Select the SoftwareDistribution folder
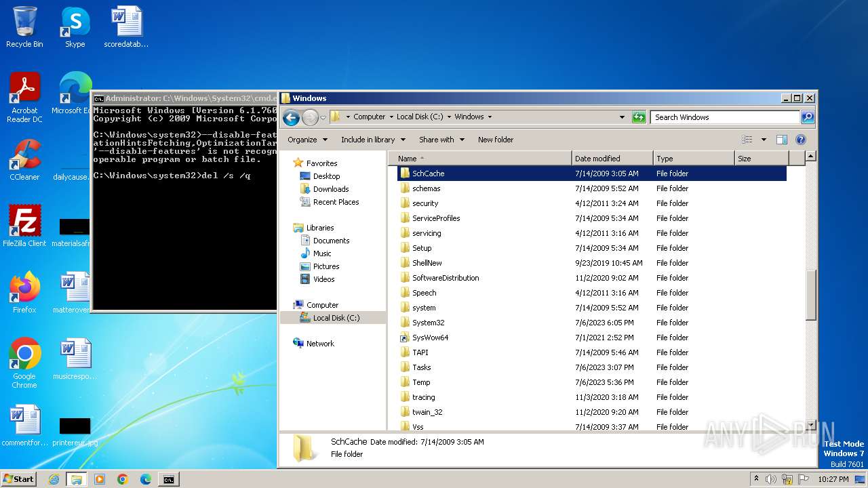This screenshot has height=488, width=868. click(591, 278)
